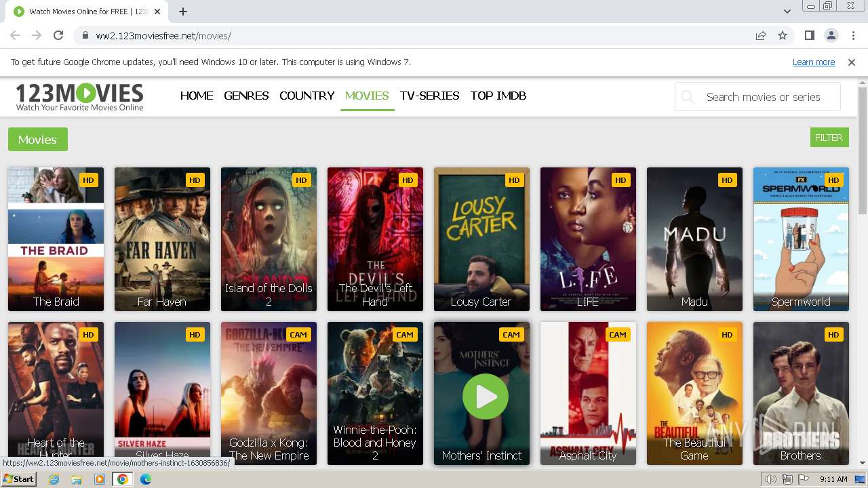Open the GENRES menu
The image size is (868, 488).
[x=246, y=96]
